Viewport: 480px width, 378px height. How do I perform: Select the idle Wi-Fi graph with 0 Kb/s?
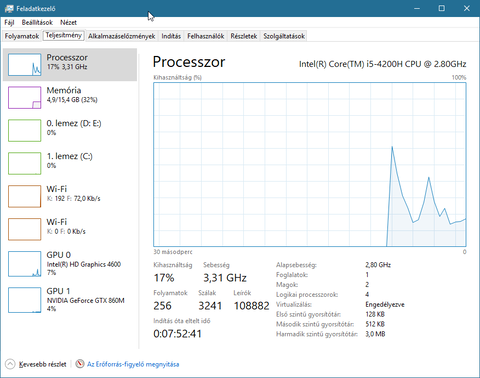pyautogui.click(x=25, y=229)
